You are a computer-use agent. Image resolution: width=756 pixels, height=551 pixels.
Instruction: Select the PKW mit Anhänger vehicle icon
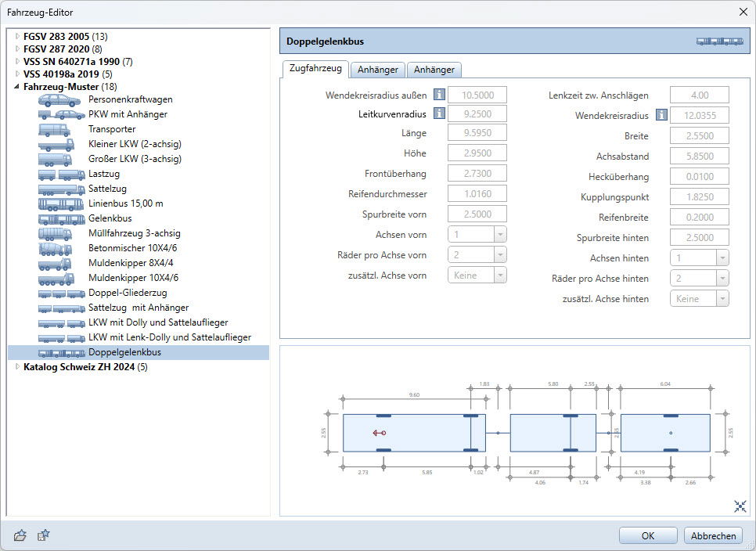point(62,115)
